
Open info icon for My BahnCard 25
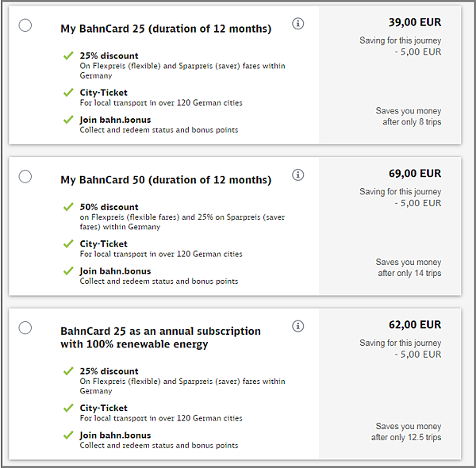(298, 24)
